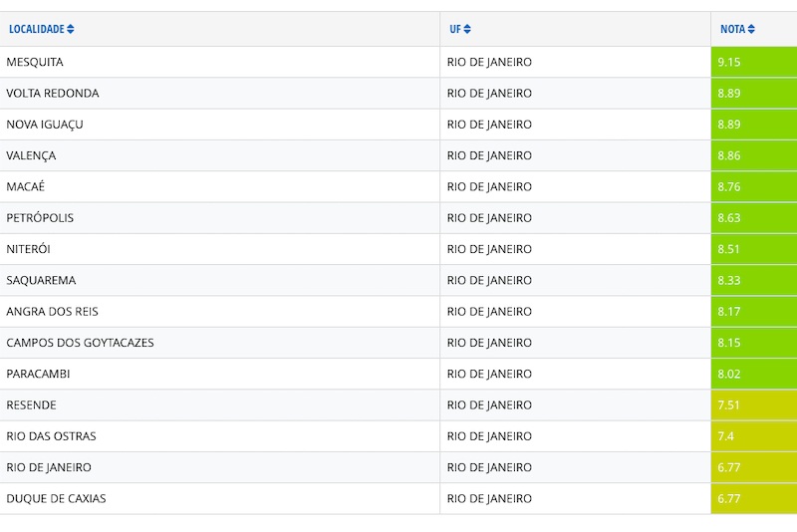Image resolution: width=797 pixels, height=532 pixels.
Task: Click the VALENÇA locality entry
Action: click(31, 155)
